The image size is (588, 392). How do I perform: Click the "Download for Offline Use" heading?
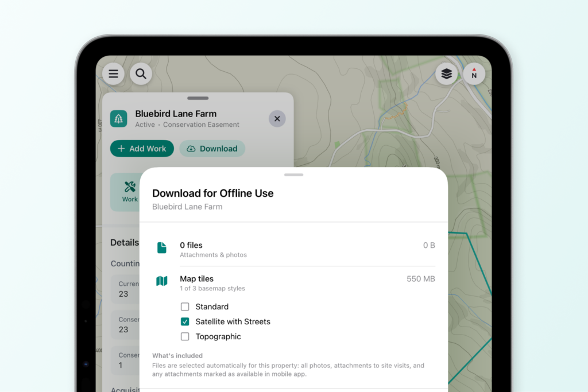click(213, 193)
